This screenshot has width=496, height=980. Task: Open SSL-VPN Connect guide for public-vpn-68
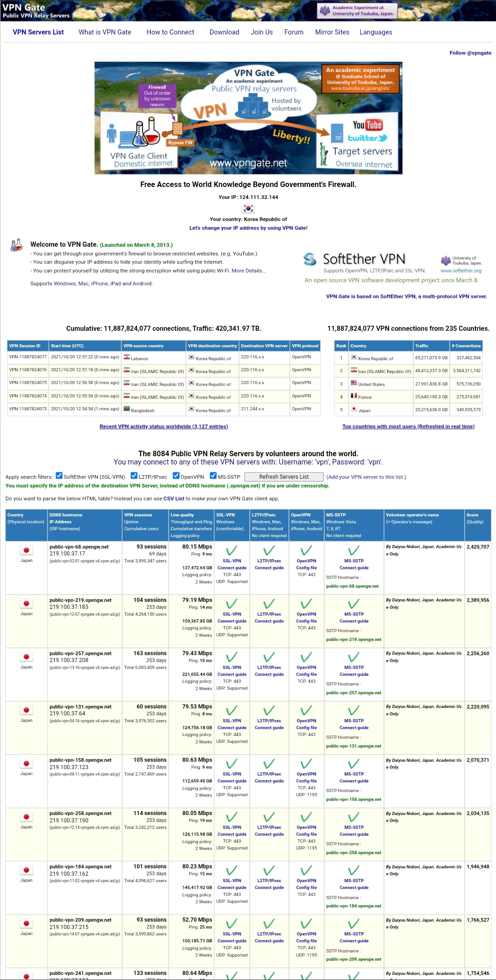pos(232,568)
